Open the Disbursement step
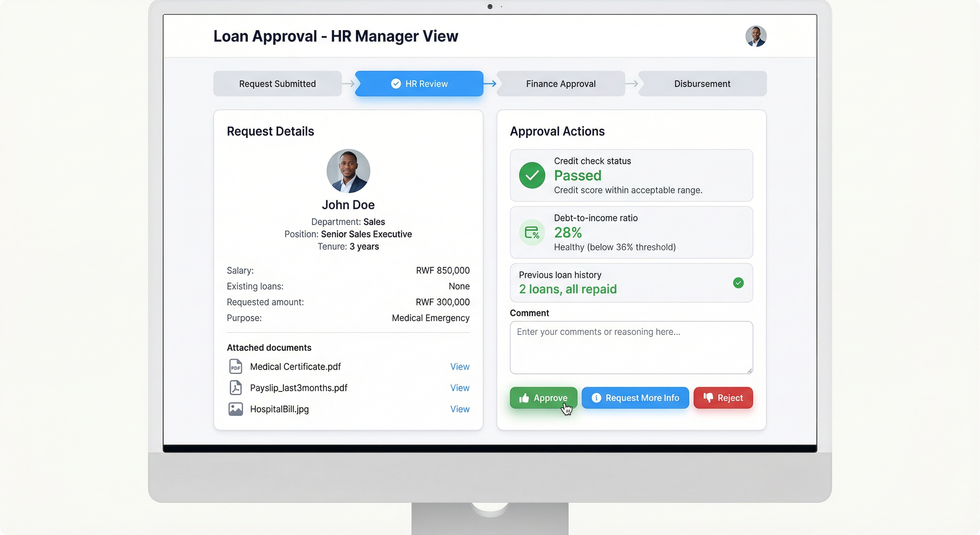This screenshot has width=980, height=535. [702, 84]
